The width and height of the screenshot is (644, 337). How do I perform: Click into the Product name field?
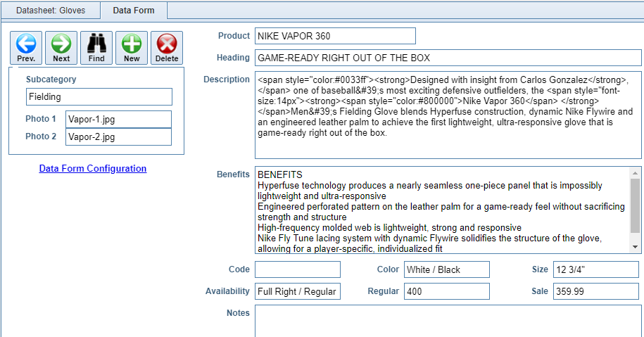[x=335, y=36]
